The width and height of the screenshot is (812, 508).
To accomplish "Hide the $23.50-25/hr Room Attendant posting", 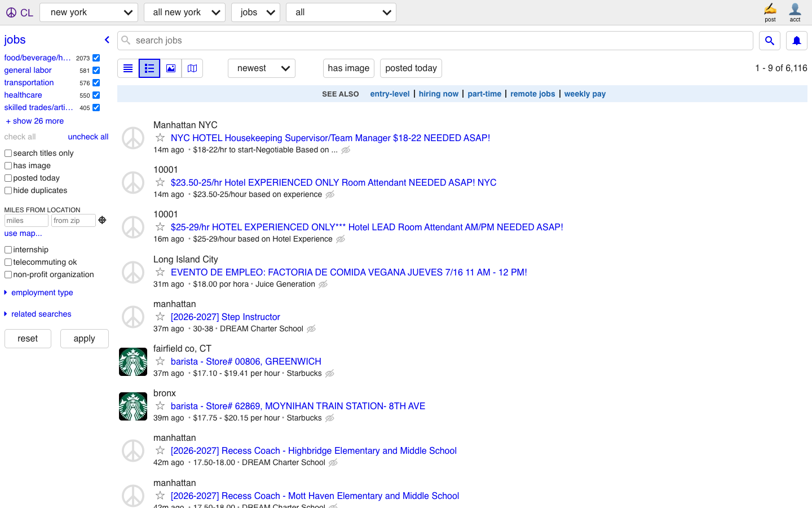I will tap(330, 195).
